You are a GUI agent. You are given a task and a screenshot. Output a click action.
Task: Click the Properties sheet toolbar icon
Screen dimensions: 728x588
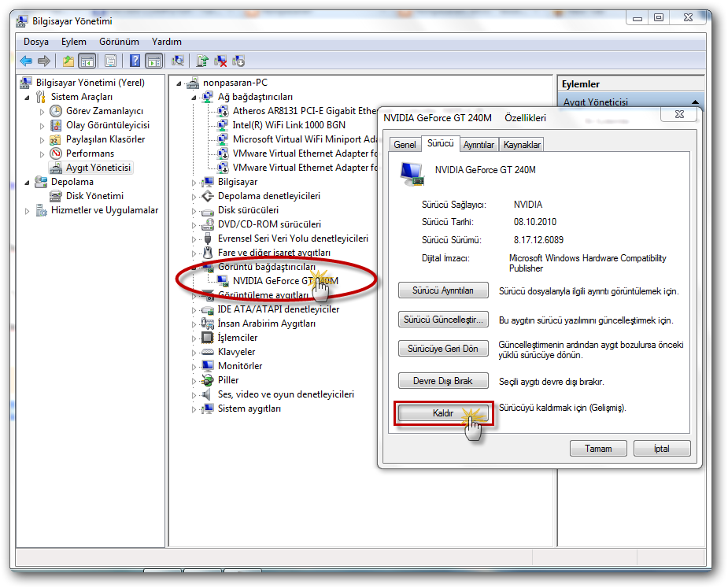(110, 61)
